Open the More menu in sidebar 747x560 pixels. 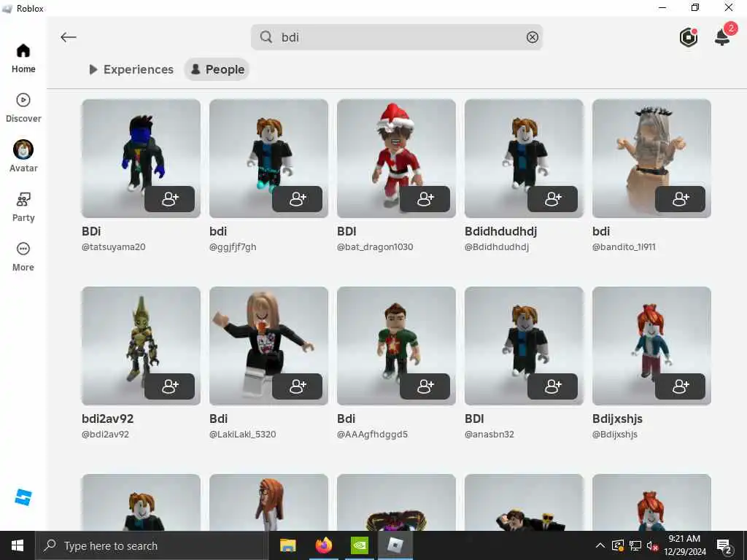click(x=23, y=257)
